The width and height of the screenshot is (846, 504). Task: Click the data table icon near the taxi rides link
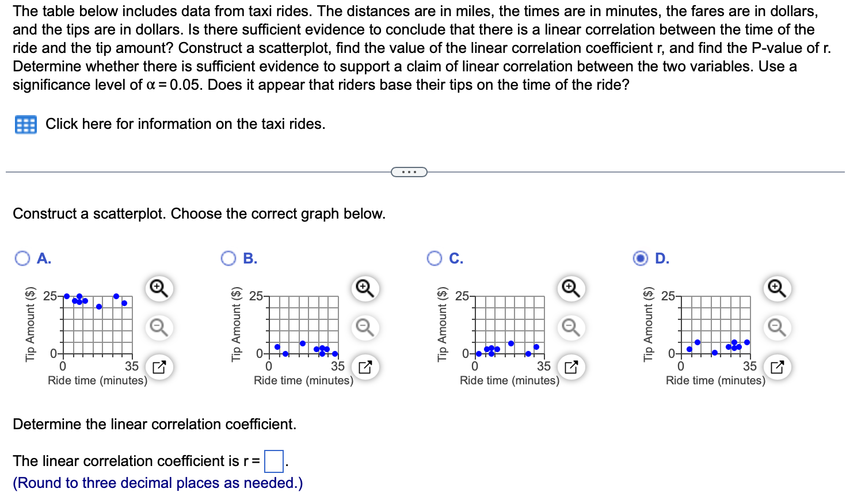click(x=25, y=124)
